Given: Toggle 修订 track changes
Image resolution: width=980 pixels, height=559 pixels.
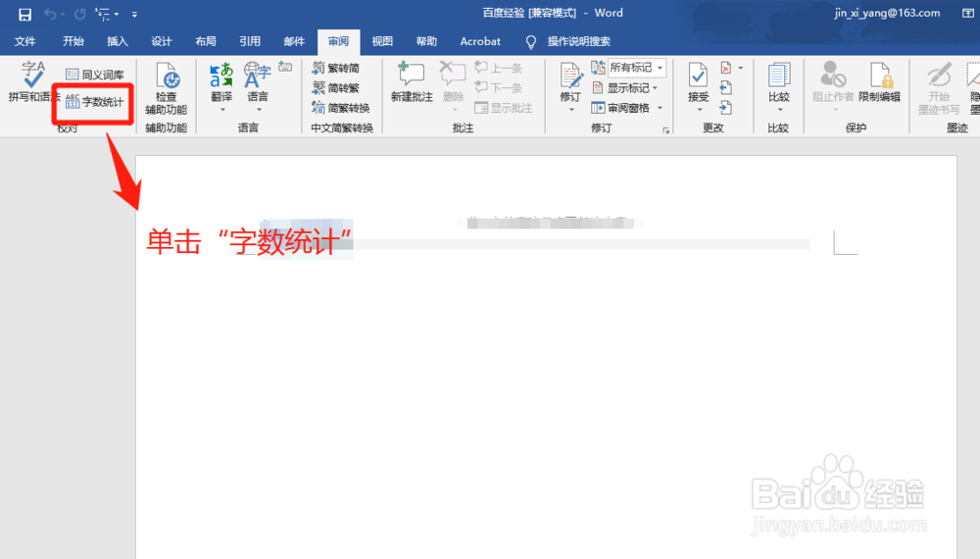Looking at the screenshot, I should click(x=570, y=88).
